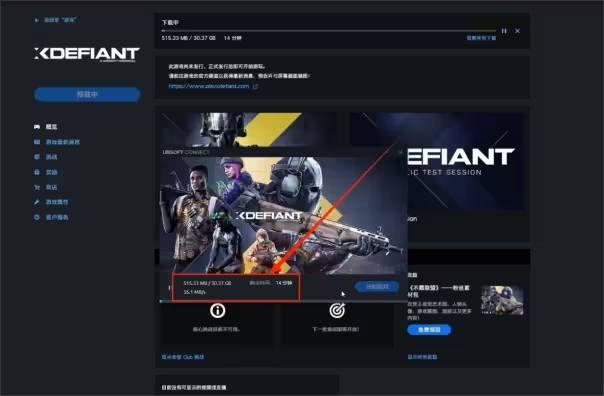
Task: Go back using the left arrow
Action: pyautogui.click(x=37, y=20)
